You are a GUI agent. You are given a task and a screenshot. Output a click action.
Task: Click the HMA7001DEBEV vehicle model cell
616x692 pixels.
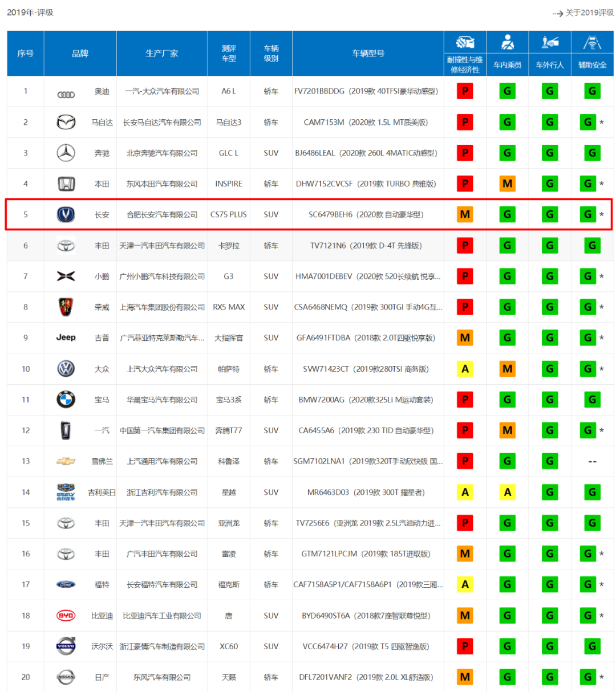368,276
